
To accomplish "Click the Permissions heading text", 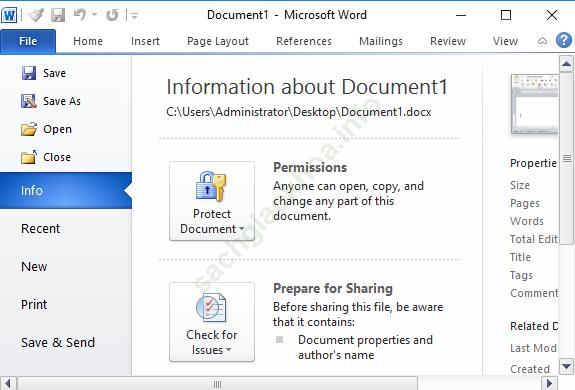I will coord(310,168).
